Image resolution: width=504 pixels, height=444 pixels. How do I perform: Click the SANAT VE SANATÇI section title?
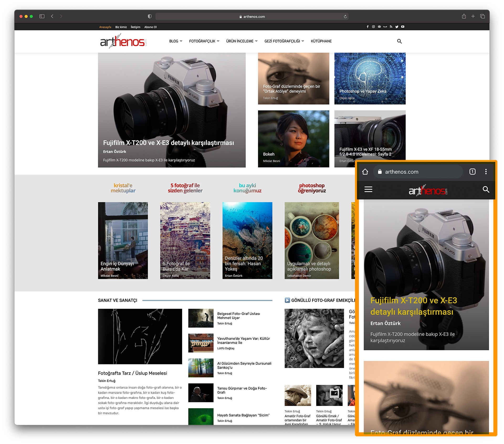click(118, 300)
